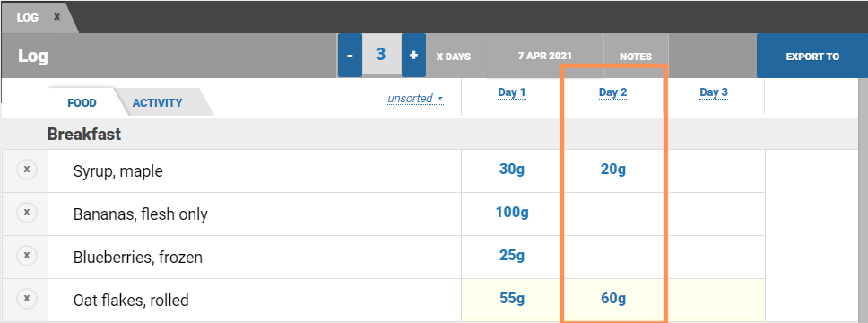
Task: Switch to the ACTIVITY tab
Action: [x=157, y=102]
